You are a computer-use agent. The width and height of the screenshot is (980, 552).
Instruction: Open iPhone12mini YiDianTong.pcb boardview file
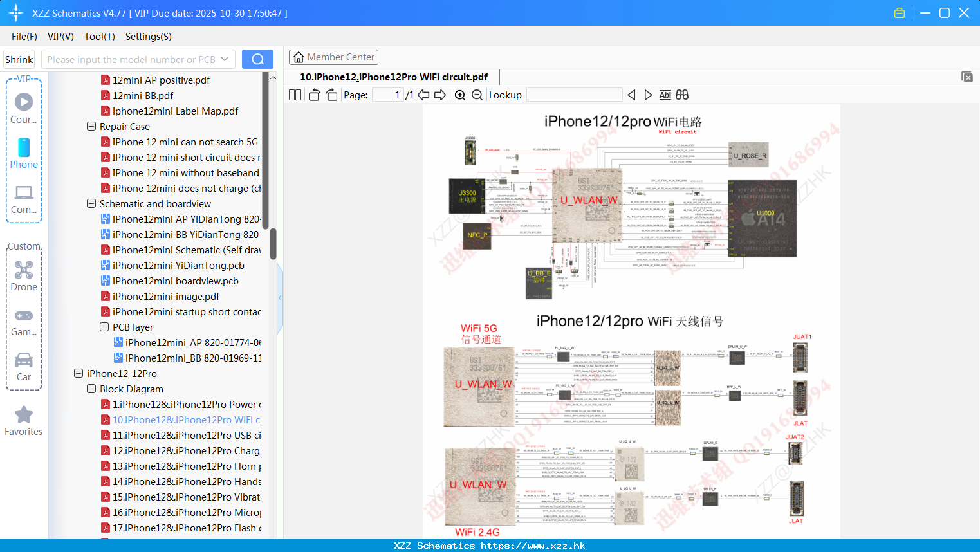click(x=178, y=265)
